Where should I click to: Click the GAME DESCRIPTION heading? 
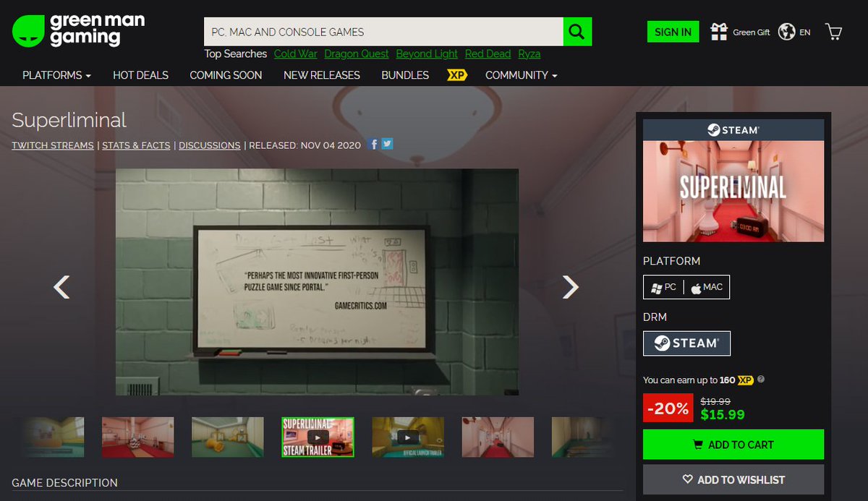(x=64, y=483)
